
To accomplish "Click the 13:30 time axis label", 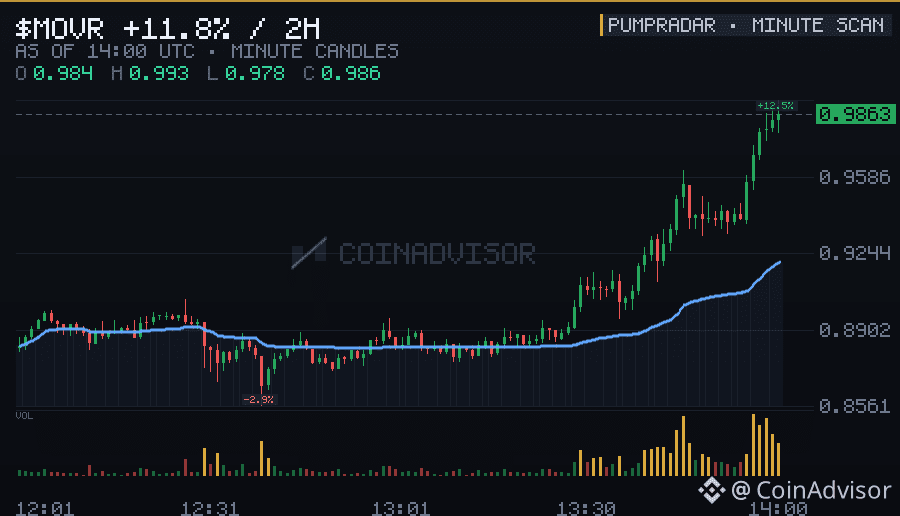I will point(586,509).
